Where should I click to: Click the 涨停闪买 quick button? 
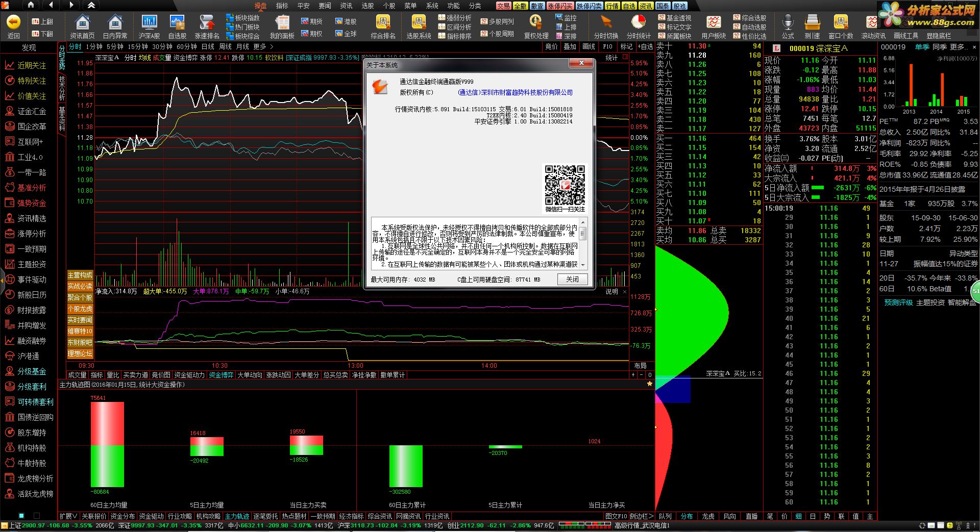(560, 6)
